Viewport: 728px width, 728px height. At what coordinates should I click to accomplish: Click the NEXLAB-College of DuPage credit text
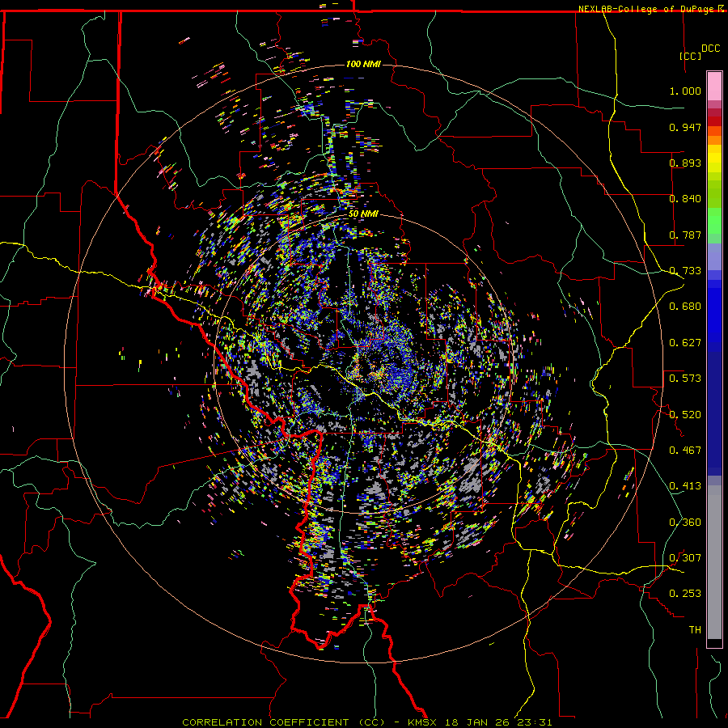(647, 9)
